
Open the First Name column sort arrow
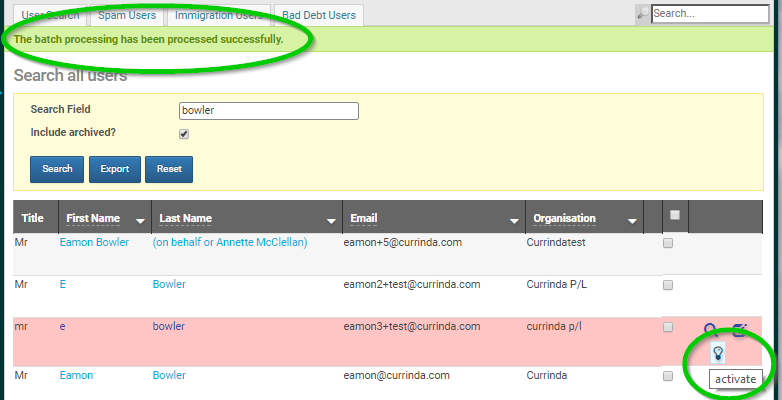point(141,220)
